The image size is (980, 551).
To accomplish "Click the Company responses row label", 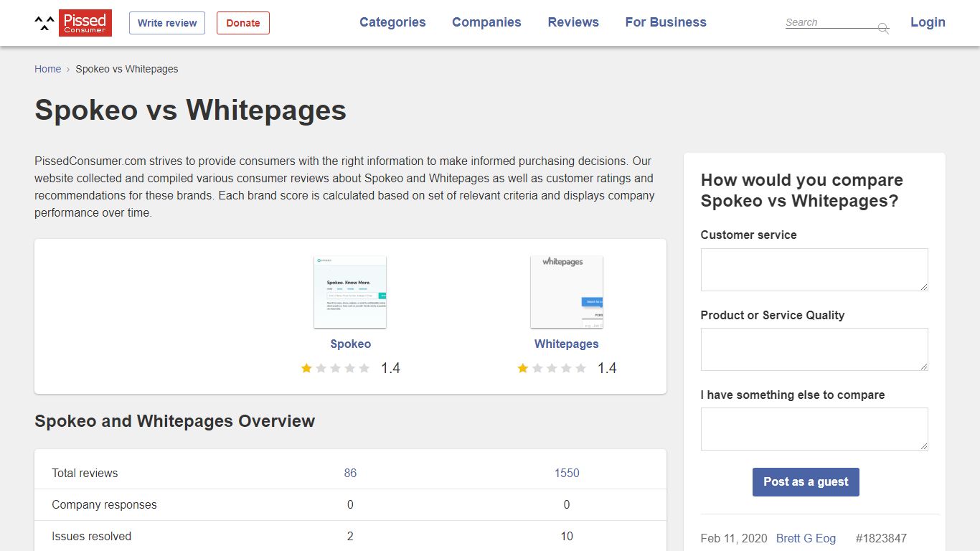I will (104, 504).
